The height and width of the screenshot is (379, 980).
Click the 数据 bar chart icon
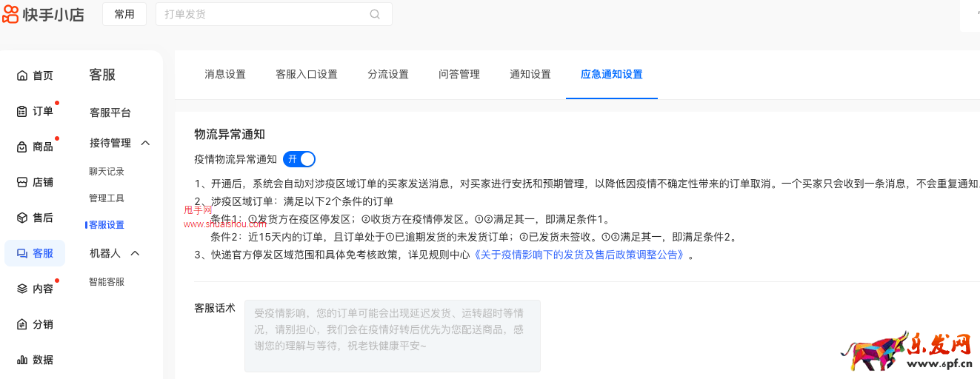point(22,360)
